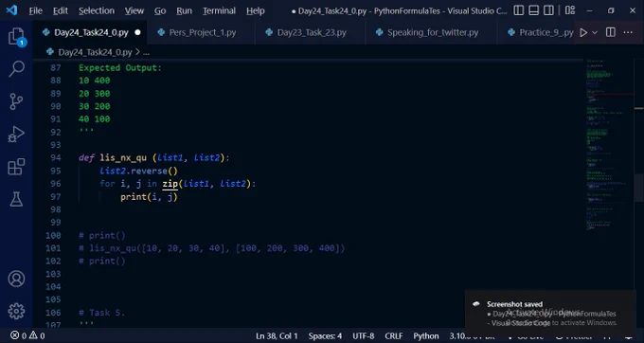The height and width of the screenshot is (343, 644).
Task: Select the Python 3.10 interpreter version
Action: (473, 336)
